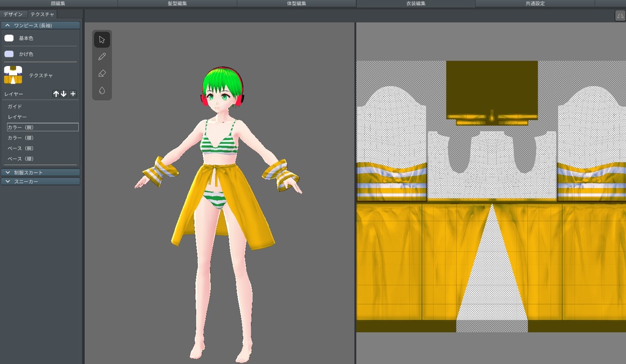Viewport: 626px width, 364px height.
Task: Select the cursor selection tool
Action: point(101,40)
